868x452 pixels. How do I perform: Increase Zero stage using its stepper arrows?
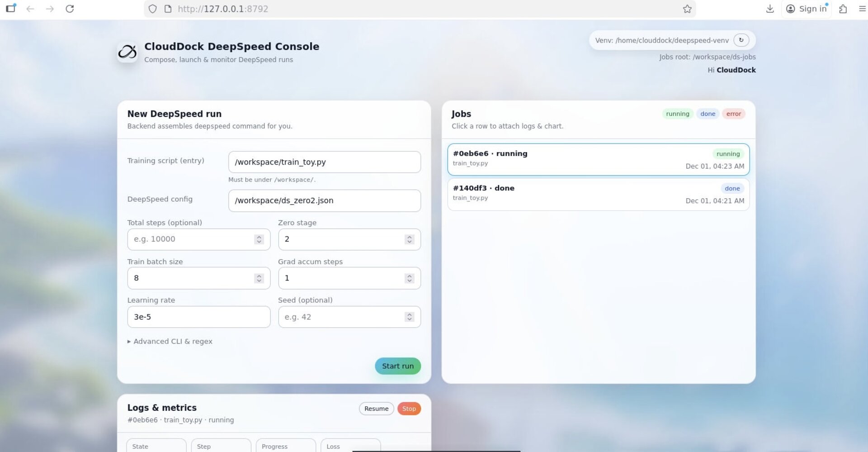410,236
